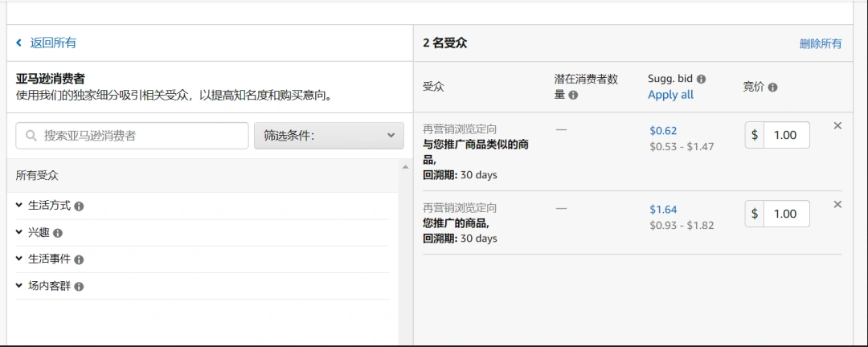Edit bid for 您推广的商品
The height and width of the screenshot is (347, 868).
click(786, 214)
